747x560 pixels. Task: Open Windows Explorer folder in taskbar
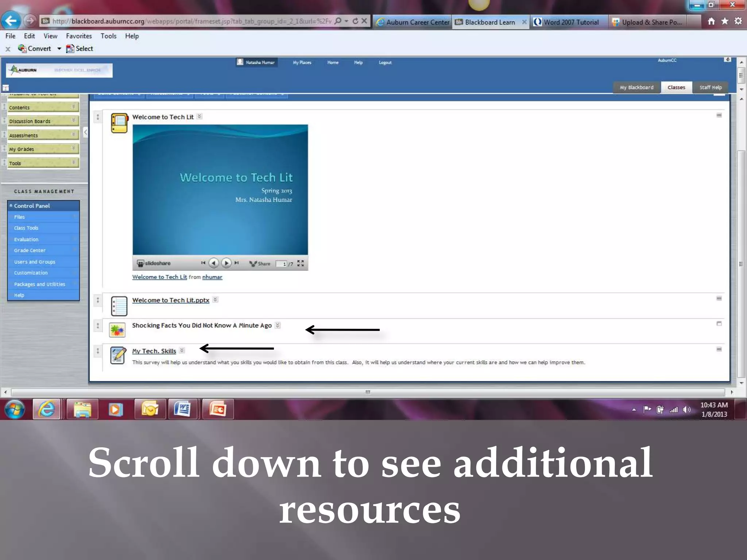pyautogui.click(x=83, y=409)
